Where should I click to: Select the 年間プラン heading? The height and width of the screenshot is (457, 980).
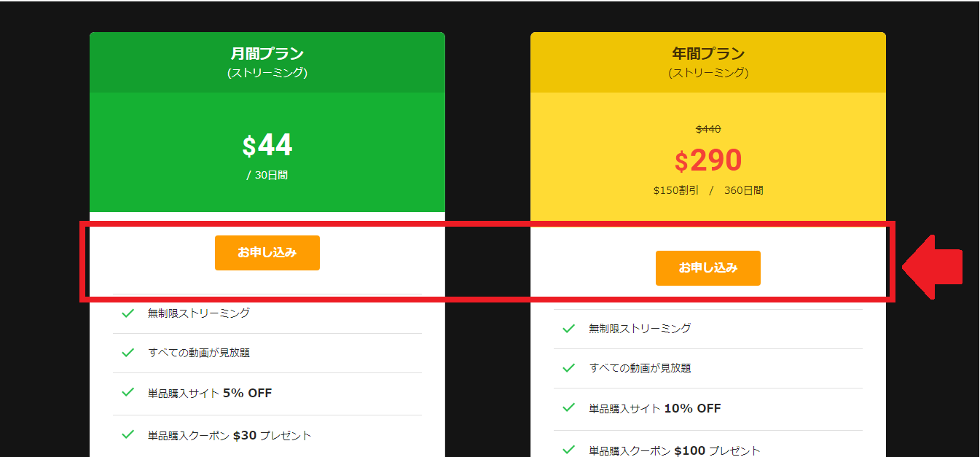(707, 54)
